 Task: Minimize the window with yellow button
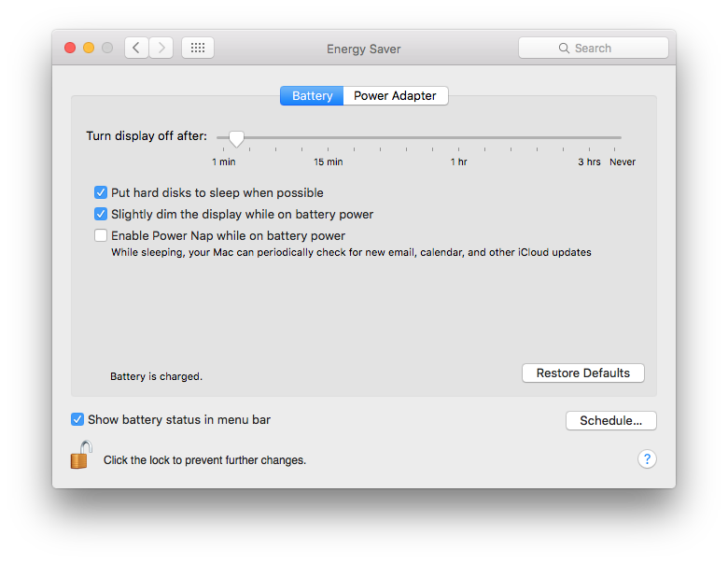(89, 48)
